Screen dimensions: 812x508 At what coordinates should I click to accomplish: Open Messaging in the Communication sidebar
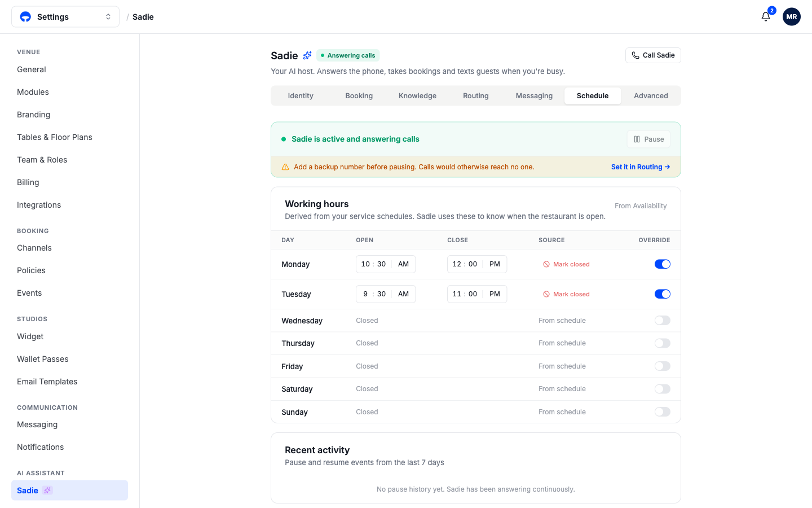[69, 424]
